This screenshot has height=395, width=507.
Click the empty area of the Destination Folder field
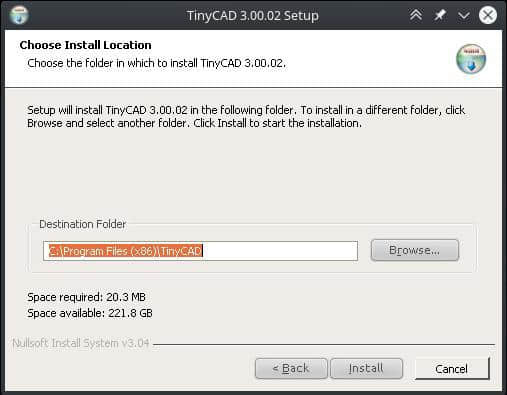tap(280, 251)
